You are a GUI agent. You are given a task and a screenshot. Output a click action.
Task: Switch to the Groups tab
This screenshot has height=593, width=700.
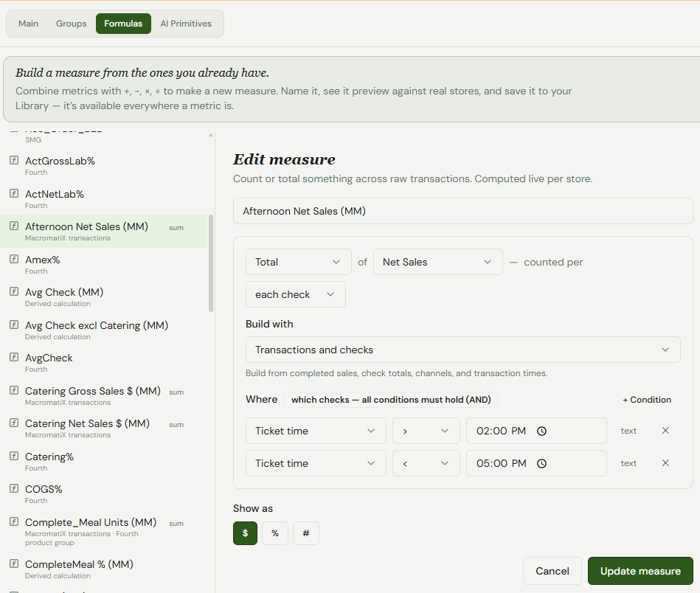click(72, 24)
